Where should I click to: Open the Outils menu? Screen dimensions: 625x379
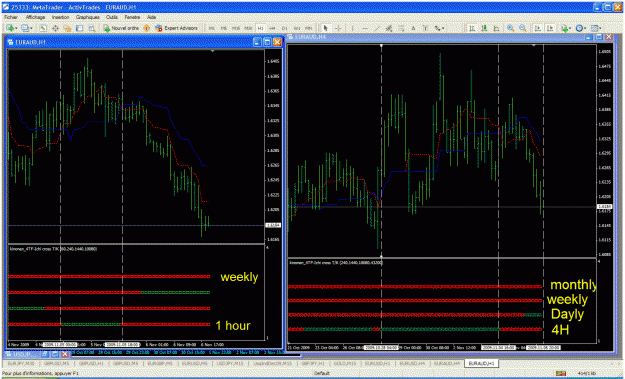pyautogui.click(x=112, y=17)
